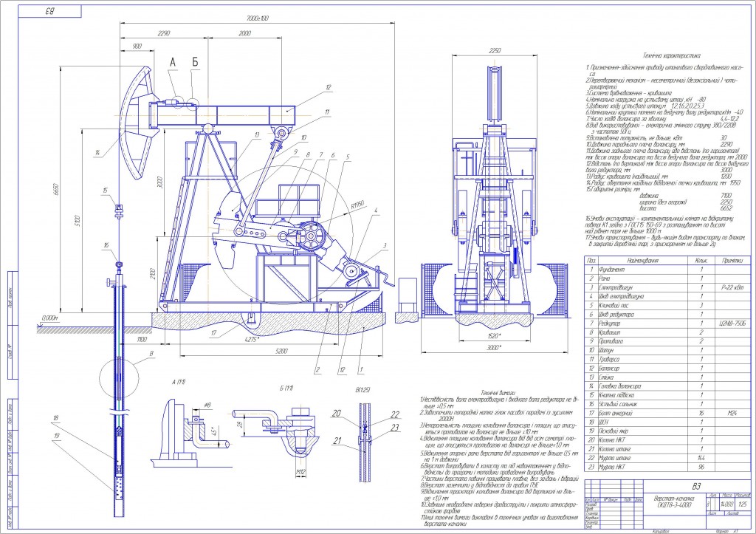
Task: Click the table row "Рама"
Action: 667,278
